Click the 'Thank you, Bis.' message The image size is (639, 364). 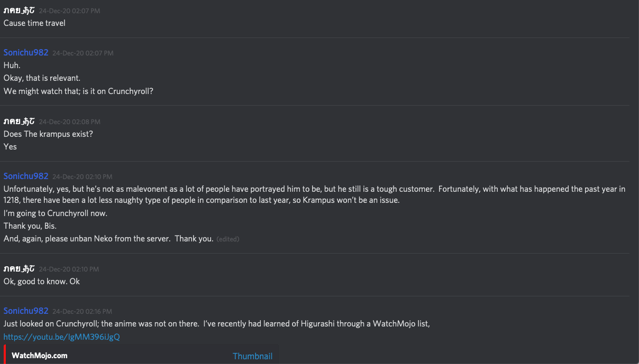click(30, 226)
